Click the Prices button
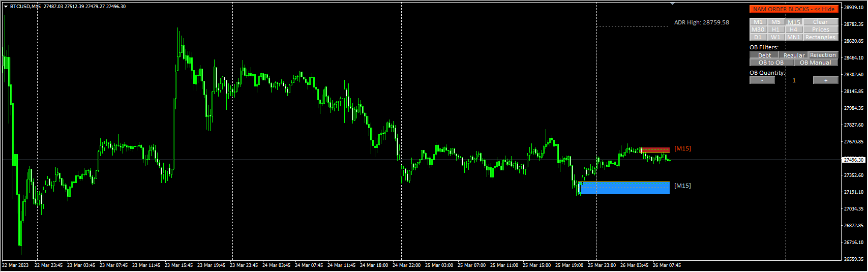This screenshot has width=868, height=272. pos(820,29)
